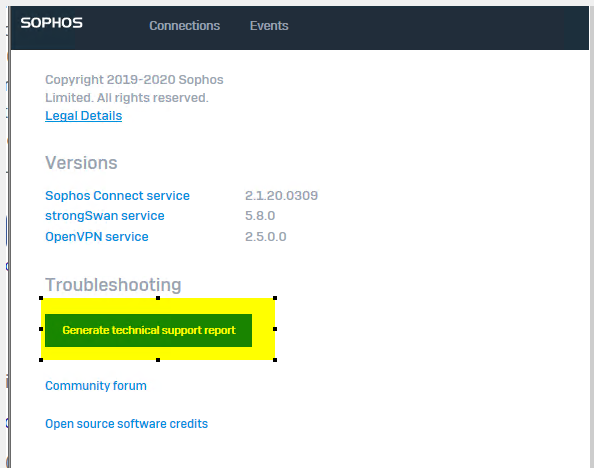Open the Connections tab

(x=184, y=25)
